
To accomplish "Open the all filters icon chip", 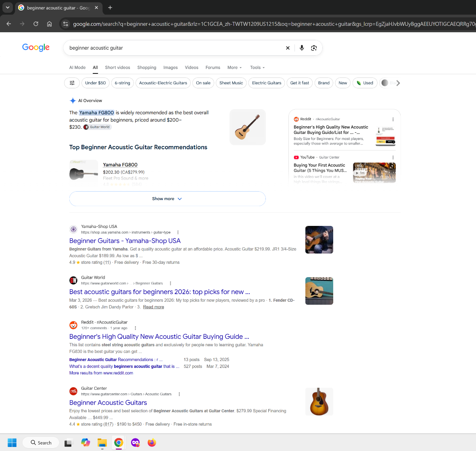I will pos(72,83).
